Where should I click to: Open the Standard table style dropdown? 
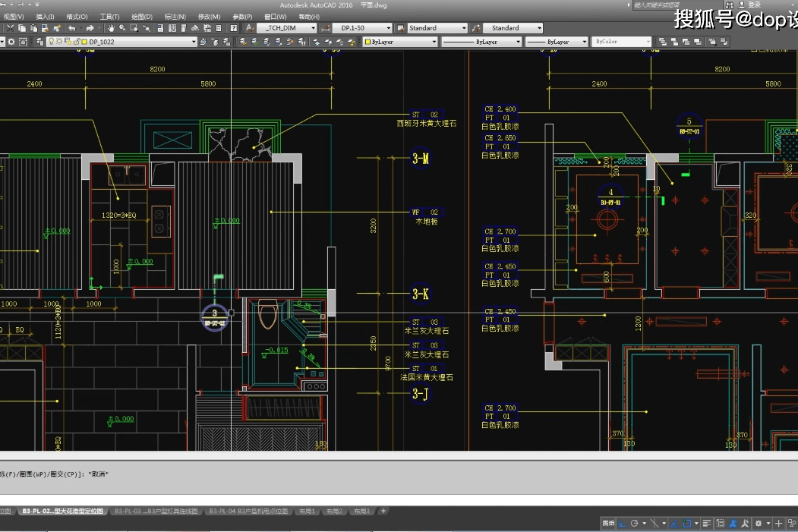tap(437, 28)
